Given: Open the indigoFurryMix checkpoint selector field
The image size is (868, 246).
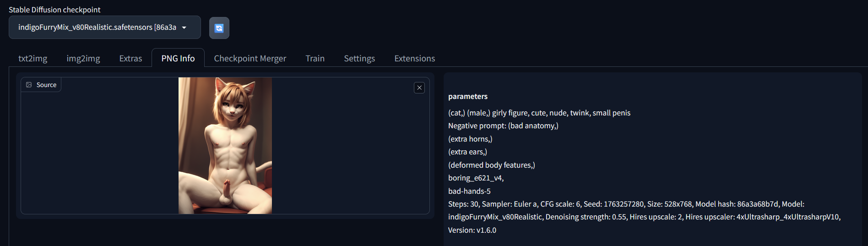Looking at the screenshot, I should click(105, 27).
